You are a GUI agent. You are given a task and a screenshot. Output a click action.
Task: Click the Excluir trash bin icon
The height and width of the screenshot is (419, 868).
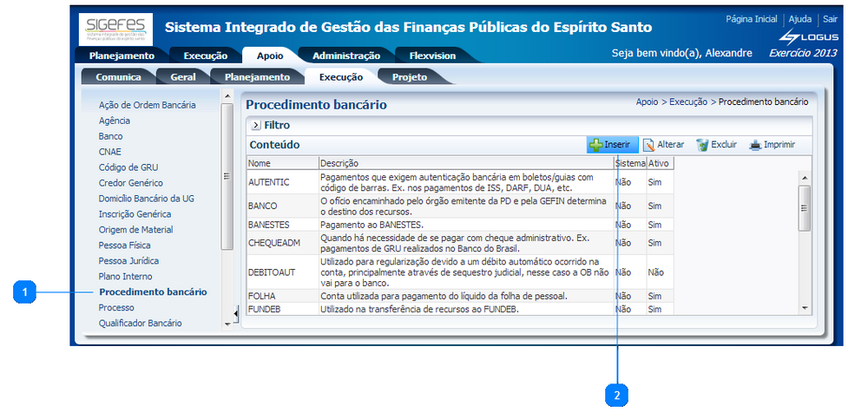point(702,145)
